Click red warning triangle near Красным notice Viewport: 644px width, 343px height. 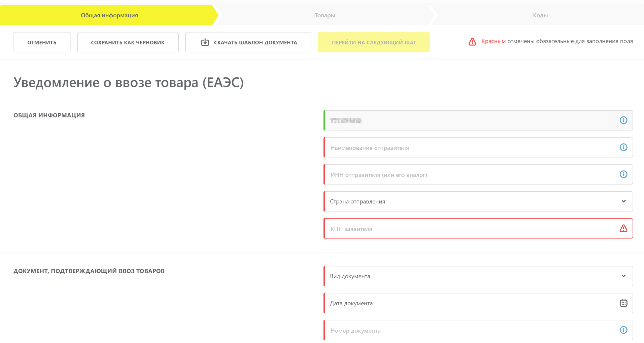(472, 41)
